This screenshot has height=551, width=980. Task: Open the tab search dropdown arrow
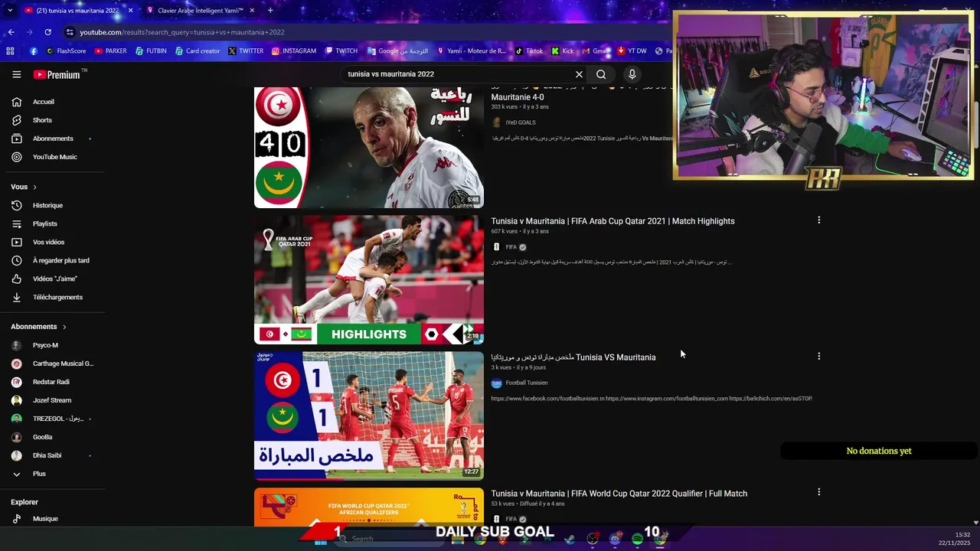click(10, 11)
